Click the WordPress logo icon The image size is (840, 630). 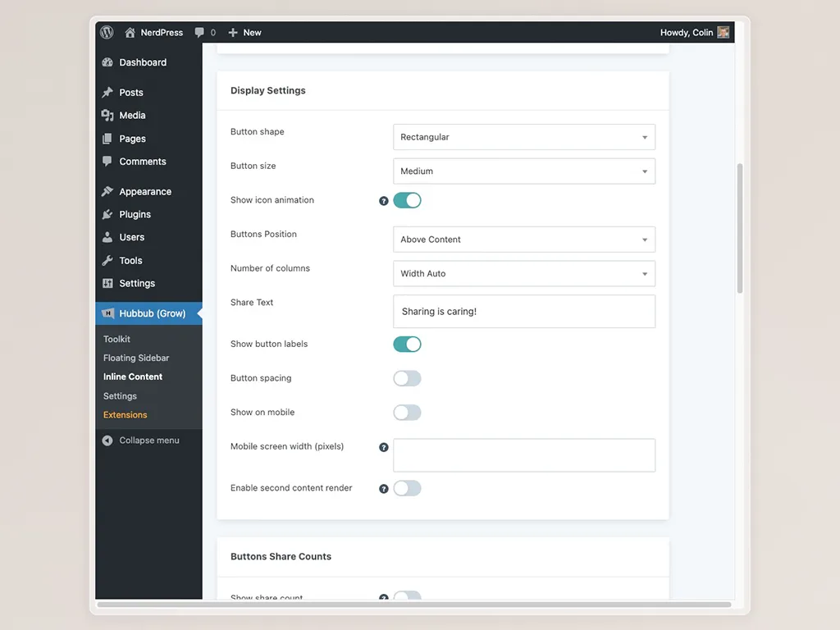click(107, 32)
